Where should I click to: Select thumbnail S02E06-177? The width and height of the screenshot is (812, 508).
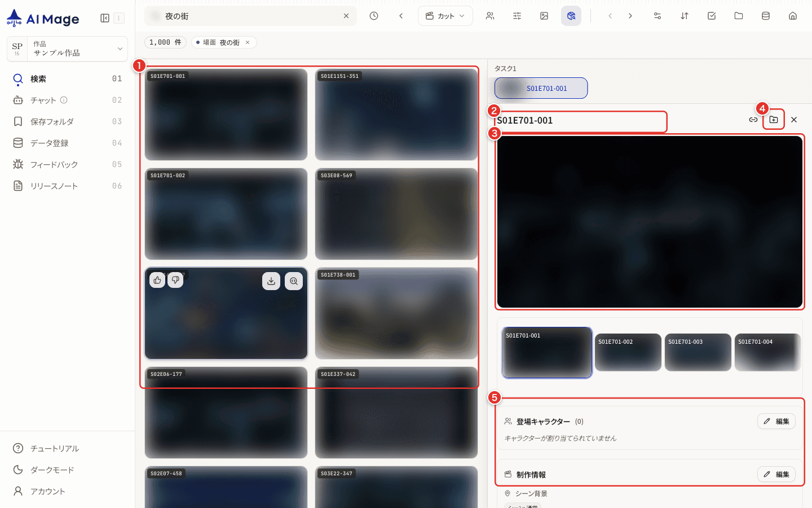(x=226, y=413)
